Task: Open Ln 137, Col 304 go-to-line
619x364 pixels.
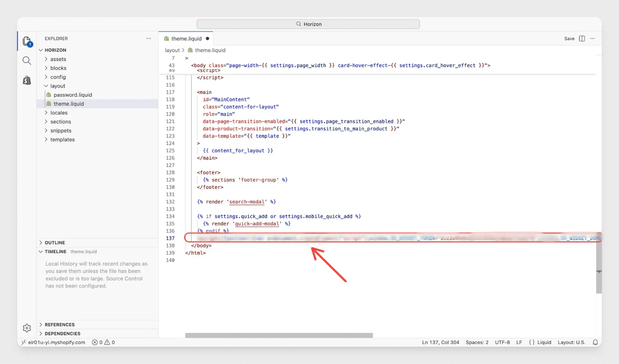Action: 440,342
